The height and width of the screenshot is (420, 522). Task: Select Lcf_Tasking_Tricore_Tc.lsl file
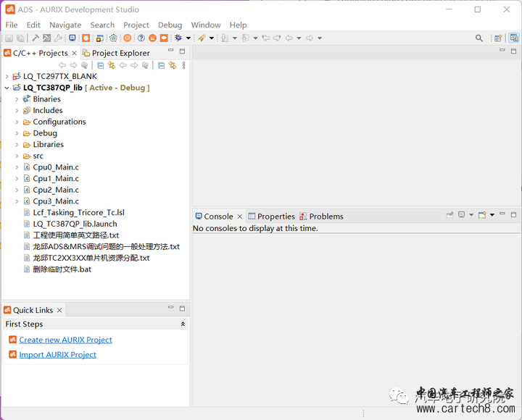[78, 212]
